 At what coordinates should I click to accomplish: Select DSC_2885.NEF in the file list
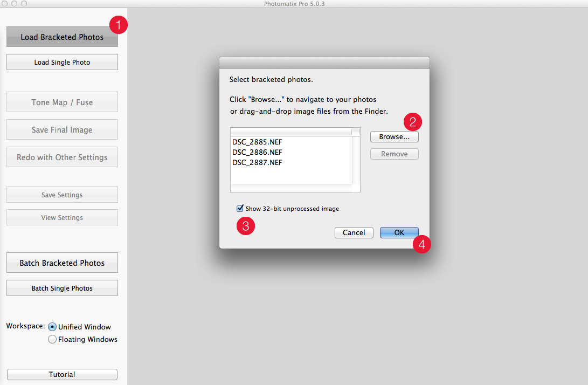pyautogui.click(x=258, y=142)
